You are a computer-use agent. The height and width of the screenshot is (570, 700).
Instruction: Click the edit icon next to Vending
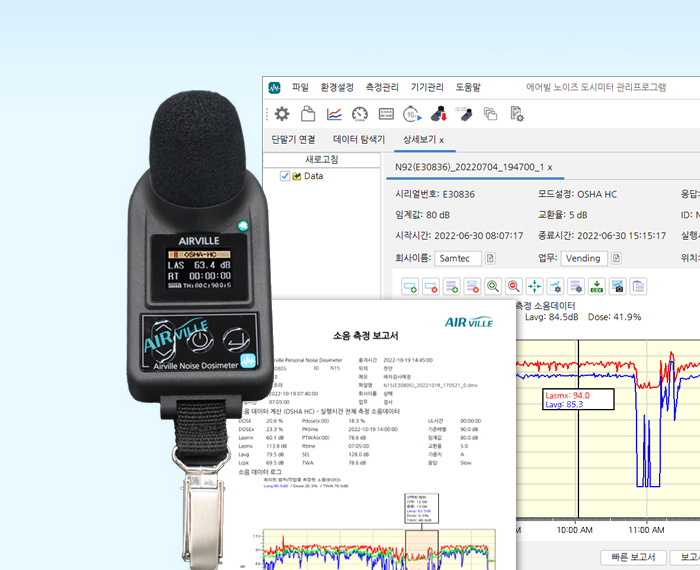pyautogui.click(x=616, y=258)
